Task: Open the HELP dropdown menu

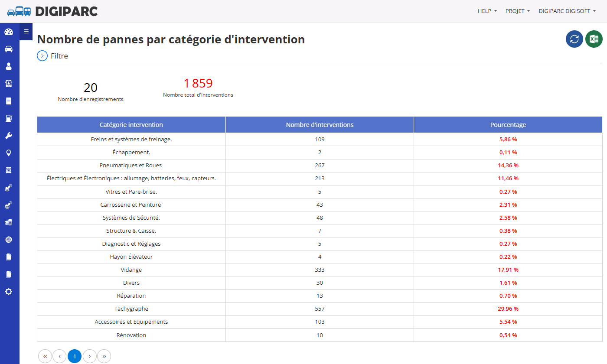Action: pyautogui.click(x=487, y=11)
